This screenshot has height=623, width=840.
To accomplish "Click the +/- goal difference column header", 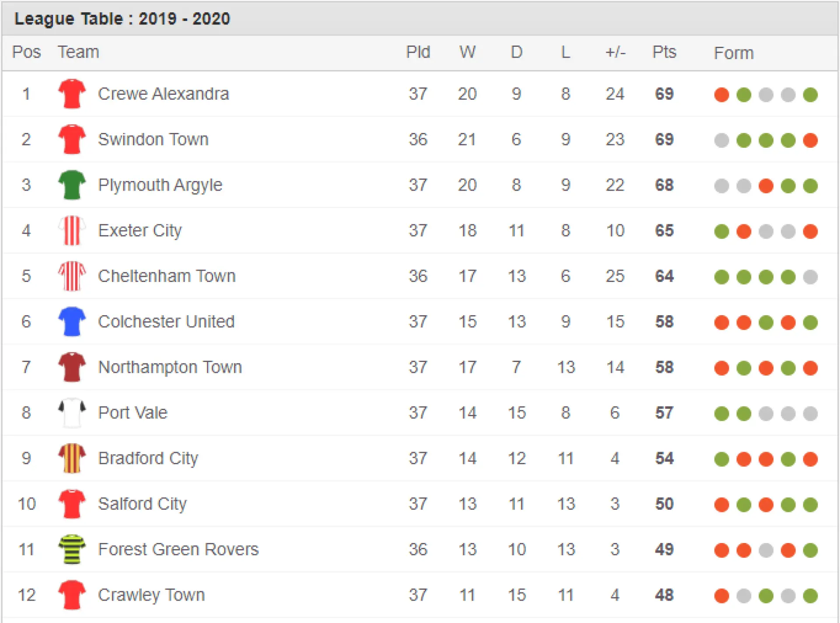I will point(616,52).
